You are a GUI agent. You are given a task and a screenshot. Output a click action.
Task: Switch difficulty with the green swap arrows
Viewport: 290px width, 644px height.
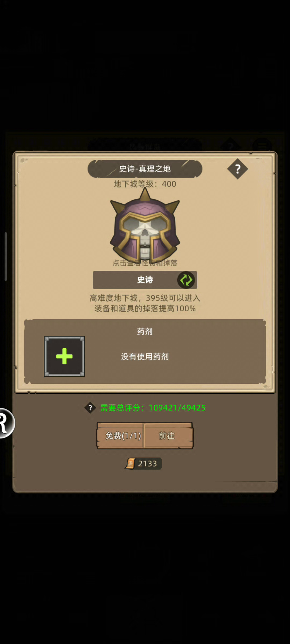(x=186, y=280)
